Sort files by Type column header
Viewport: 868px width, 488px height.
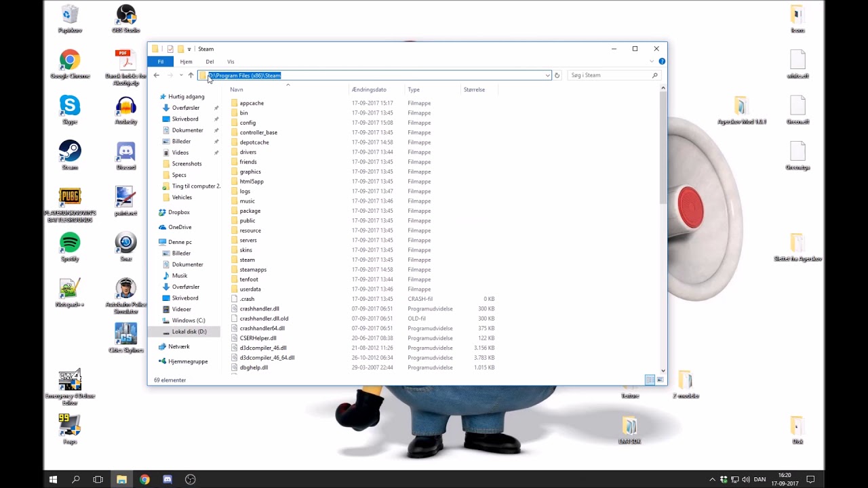pos(433,89)
